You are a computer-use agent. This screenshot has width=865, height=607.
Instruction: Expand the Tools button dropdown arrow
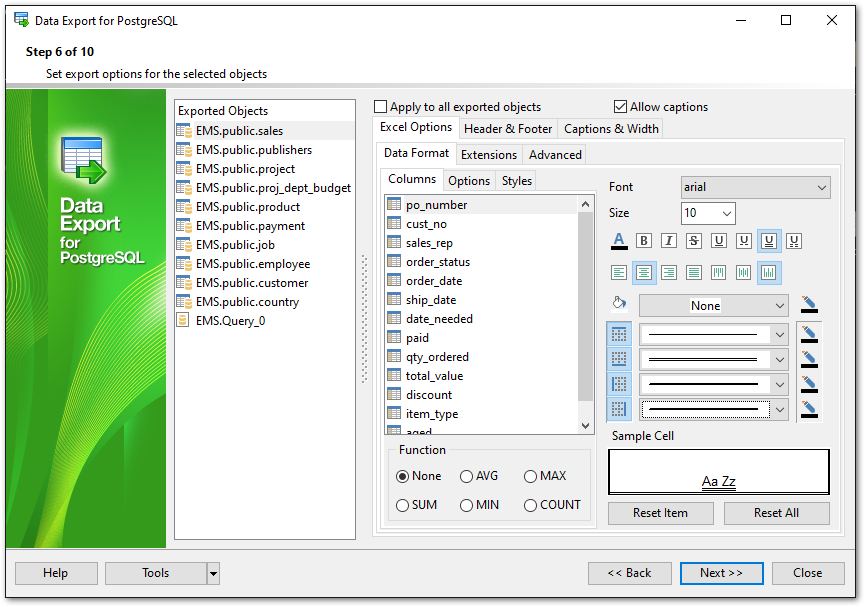pyautogui.click(x=213, y=574)
